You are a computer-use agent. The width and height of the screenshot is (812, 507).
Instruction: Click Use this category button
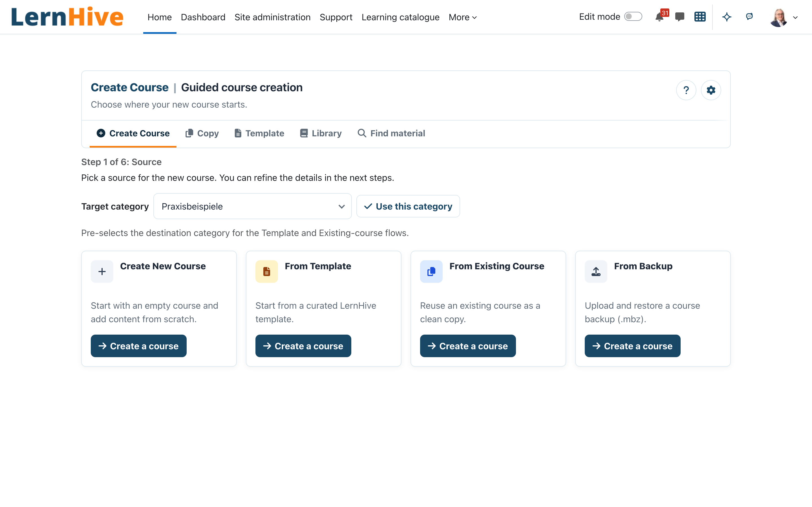[x=408, y=206]
